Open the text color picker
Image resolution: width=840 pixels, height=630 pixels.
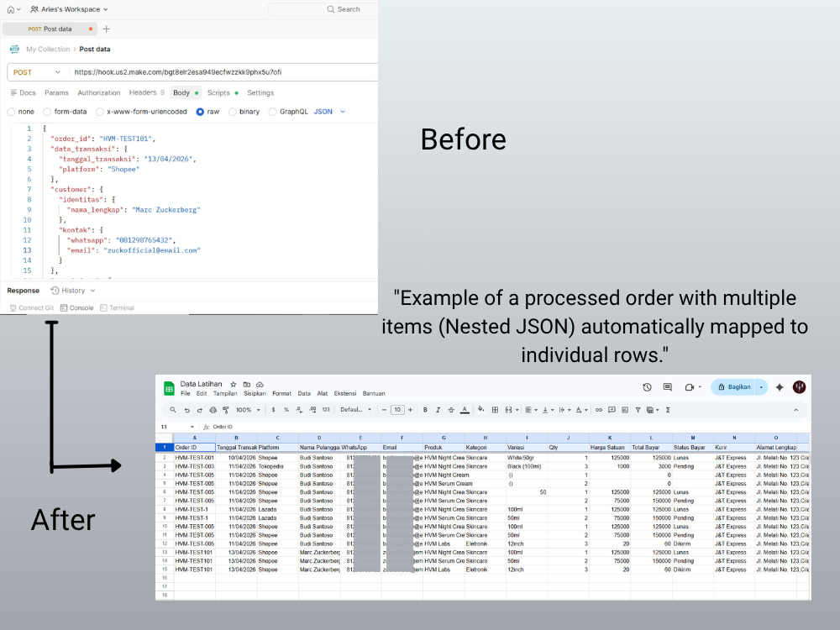pyautogui.click(x=465, y=411)
